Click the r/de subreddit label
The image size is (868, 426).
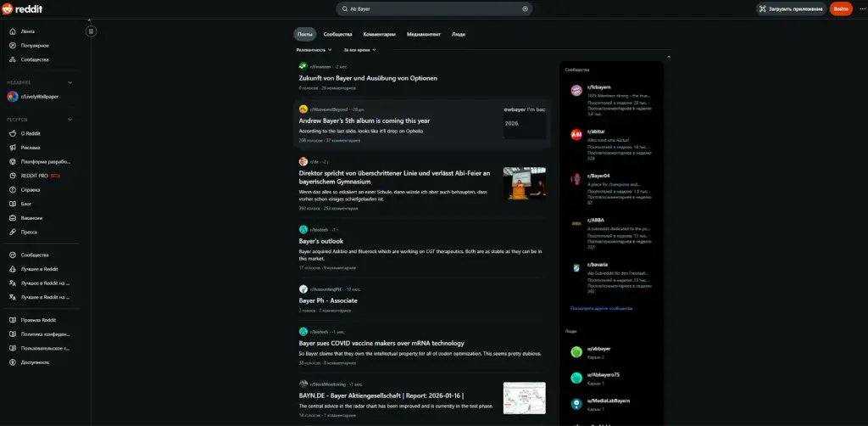coord(314,162)
